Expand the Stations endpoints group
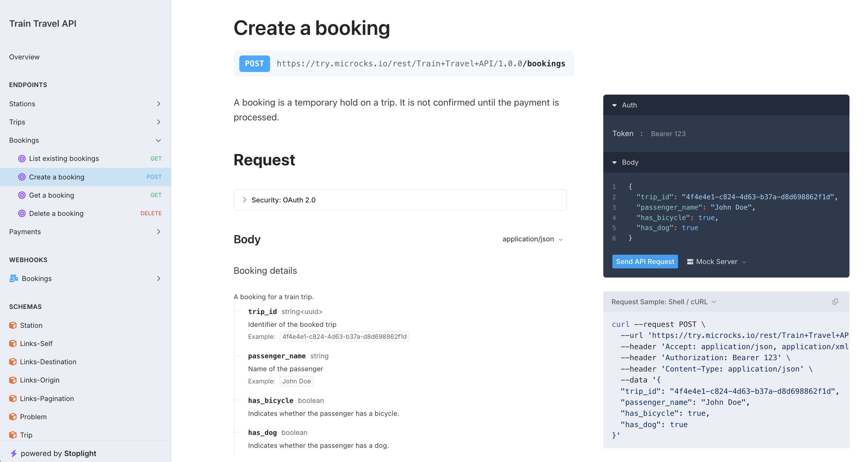The height and width of the screenshot is (462, 868). (x=158, y=103)
